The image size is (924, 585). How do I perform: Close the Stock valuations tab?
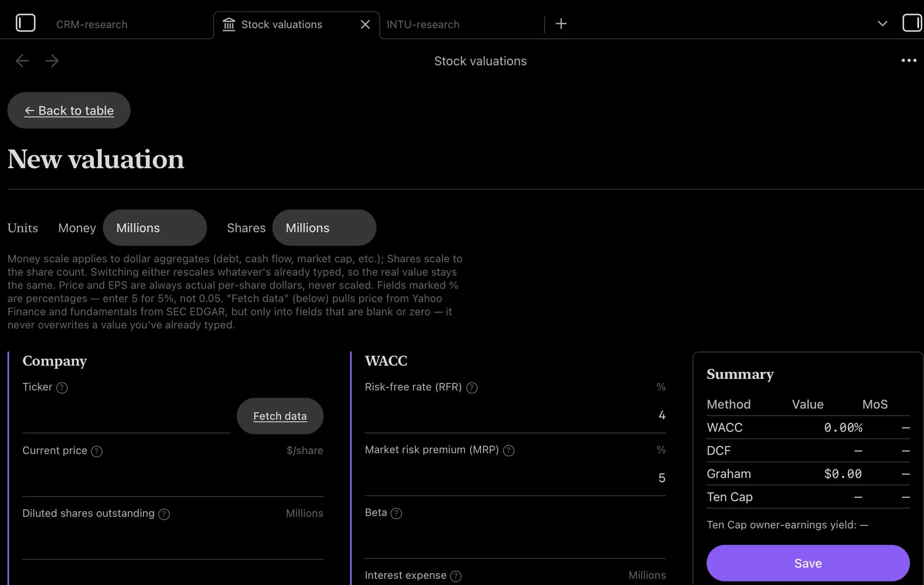click(x=365, y=24)
